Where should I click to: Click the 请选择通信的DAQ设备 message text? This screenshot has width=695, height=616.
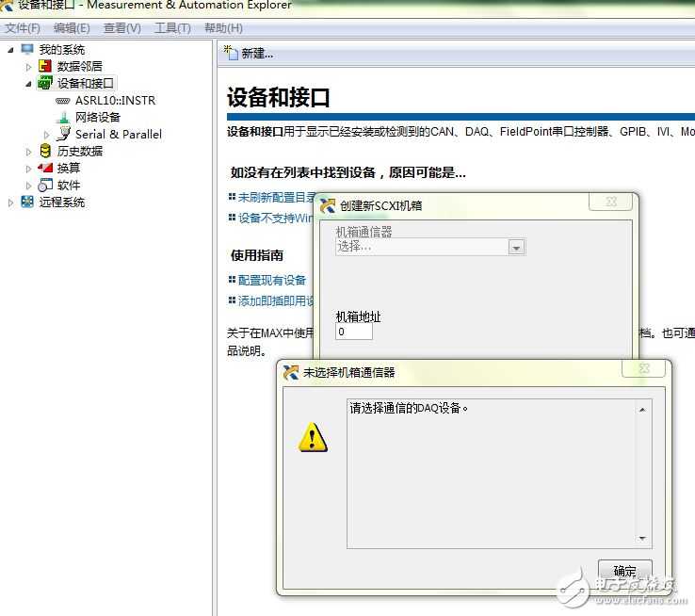point(409,408)
